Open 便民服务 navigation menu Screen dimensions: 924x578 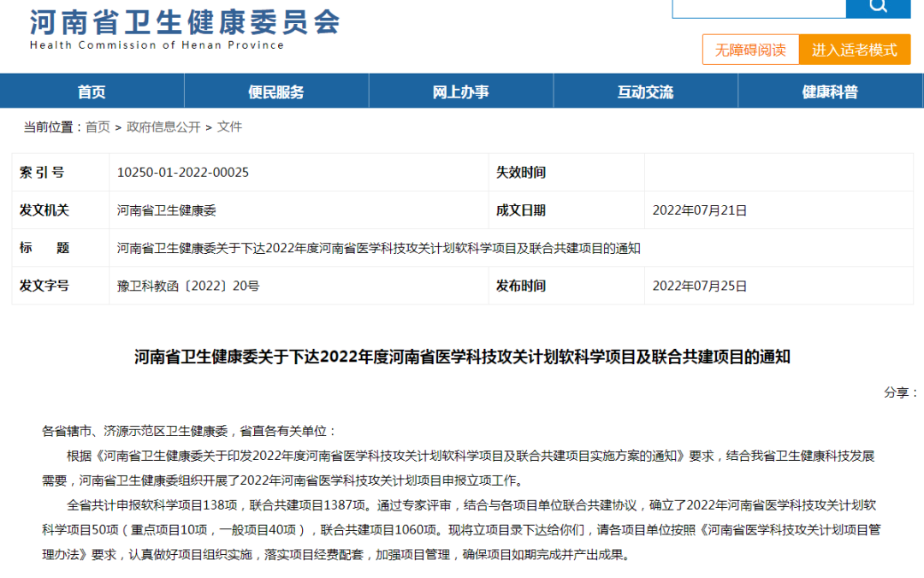[x=276, y=91]
